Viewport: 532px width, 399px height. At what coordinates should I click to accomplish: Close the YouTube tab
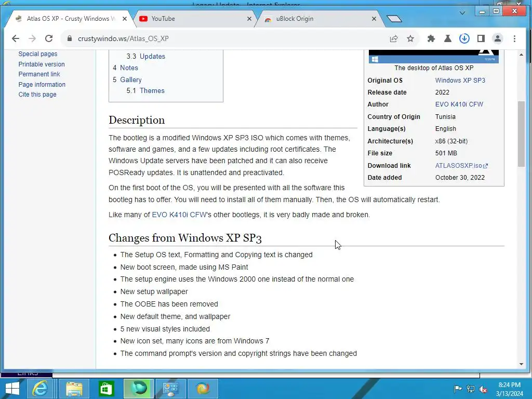249,19
